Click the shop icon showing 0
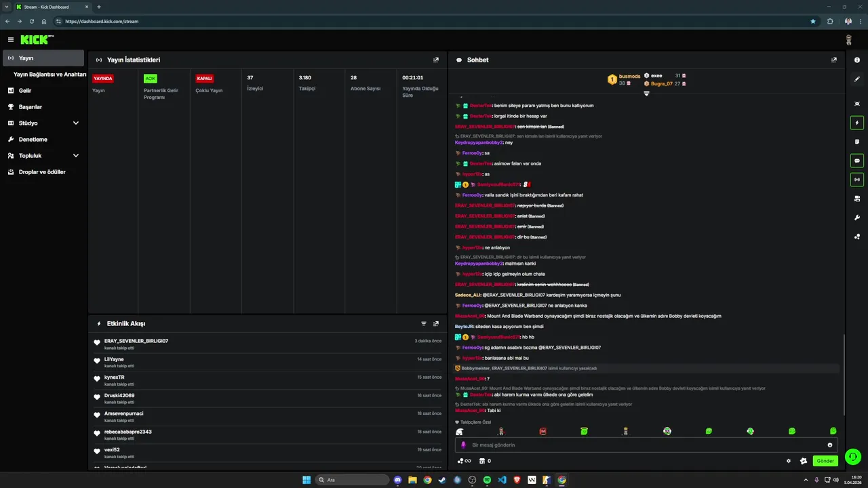Screen dimensions: 868x488 (486, 461)
